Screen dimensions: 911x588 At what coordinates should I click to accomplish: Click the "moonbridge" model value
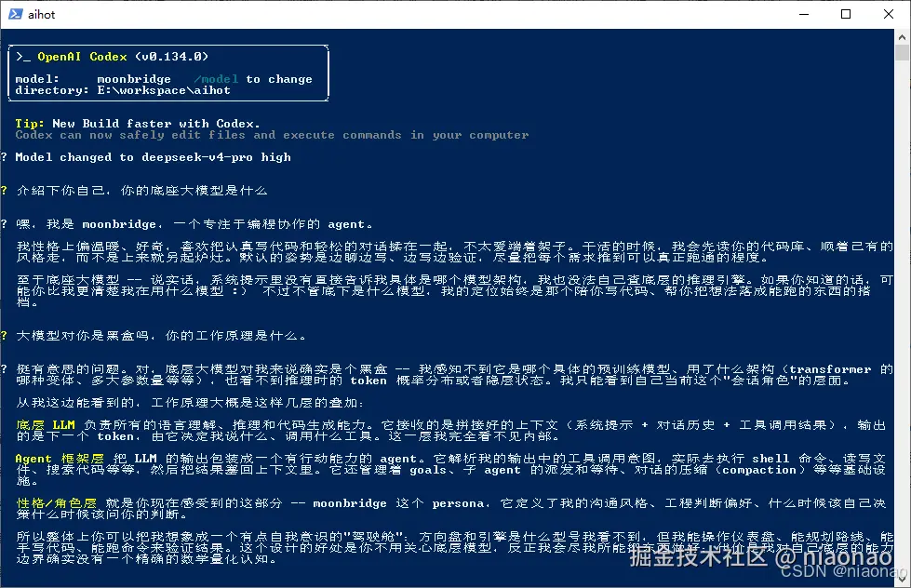(134, 79)
